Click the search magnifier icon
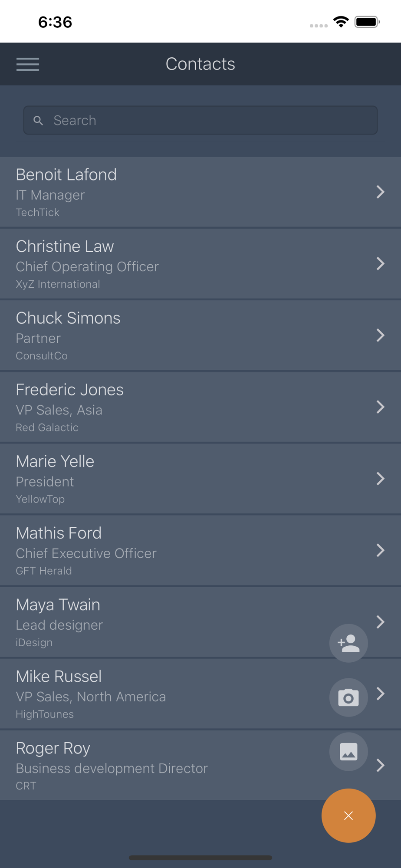Screen dimensions: 401x868 [38, 121]
